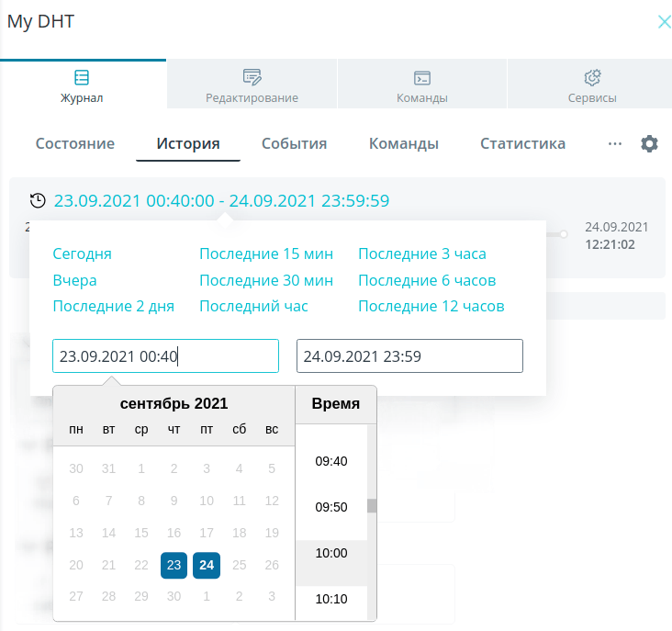Viewport: 672px width, 631px height.
Task: Pick day 10 in the calendar
Action: (x=207, y=501)
